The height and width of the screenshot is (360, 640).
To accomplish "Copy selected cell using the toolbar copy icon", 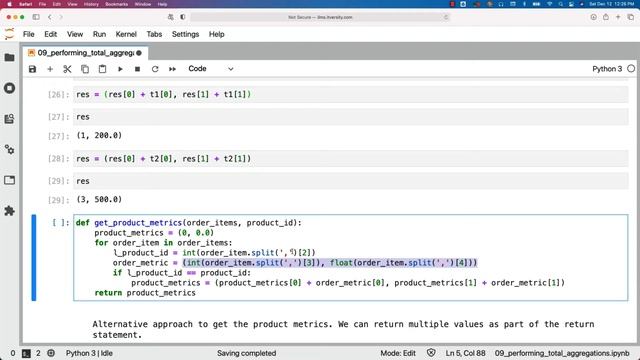I will pyautogui.click(x=85, y=69).
